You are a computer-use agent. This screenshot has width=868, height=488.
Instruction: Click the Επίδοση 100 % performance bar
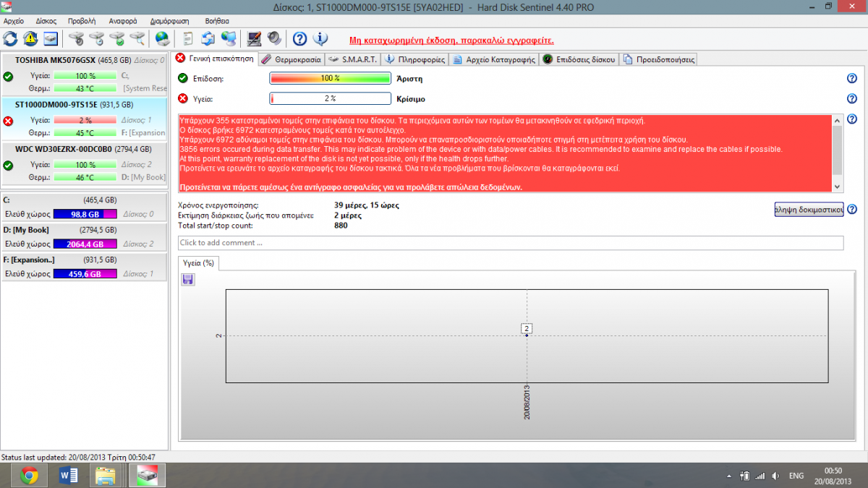tap(331, 78)
